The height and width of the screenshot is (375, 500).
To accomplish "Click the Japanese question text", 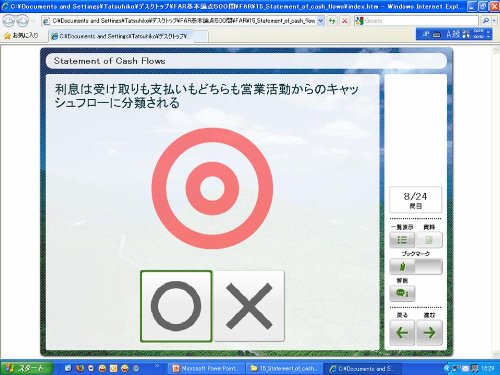I will click(x=206, y=96).
